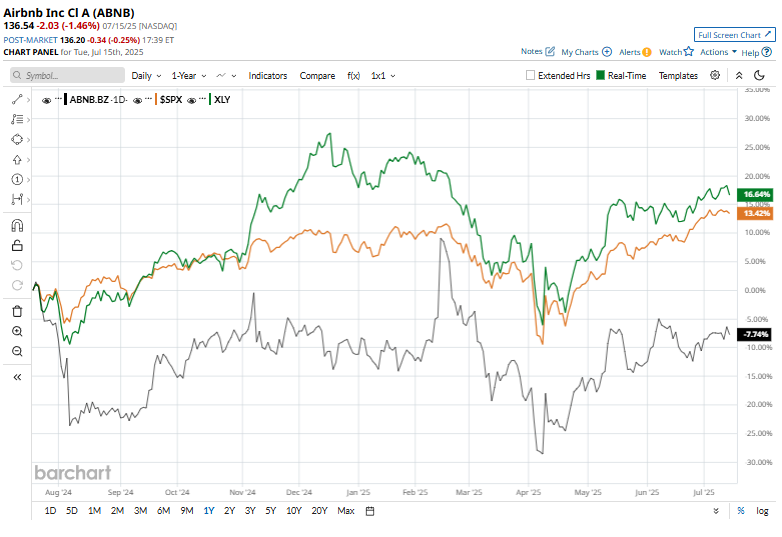782x537 pixels.
Task: Open the 1-Year period dropdown
Action: tap(189, 76)
